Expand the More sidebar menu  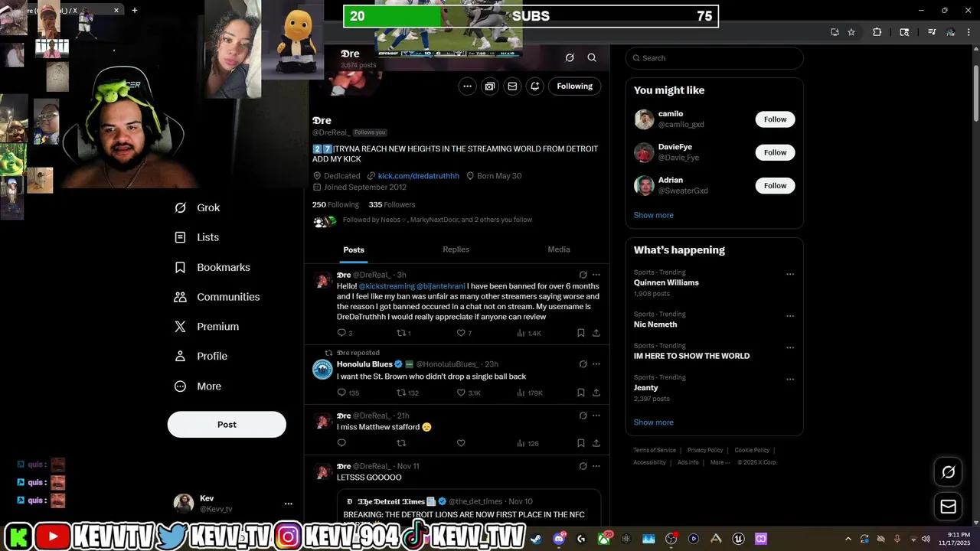198,386
